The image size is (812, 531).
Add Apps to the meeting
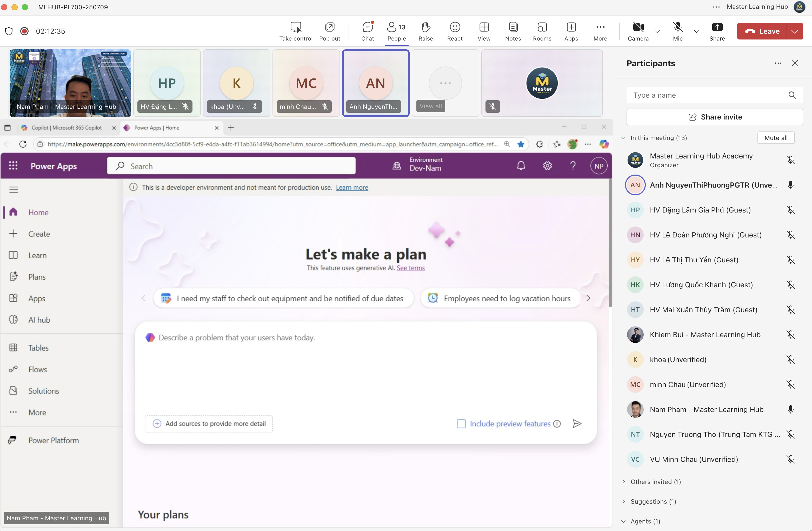coord(571,31)
